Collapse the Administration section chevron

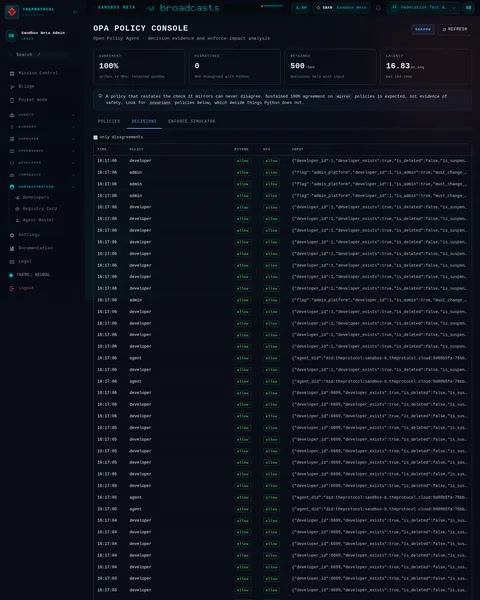73,187
